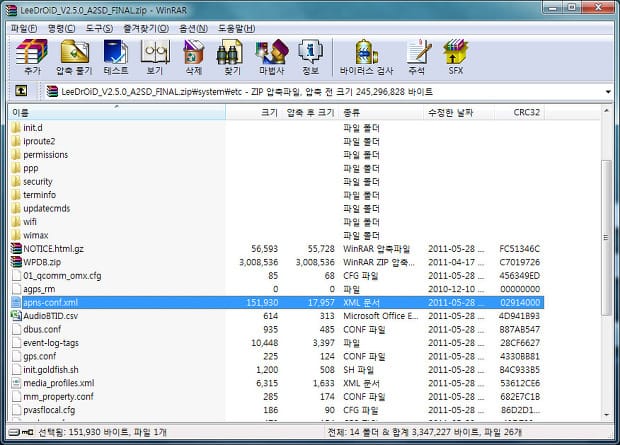
Task: Open the 도움말(H) menu
Action: point(236,28)
